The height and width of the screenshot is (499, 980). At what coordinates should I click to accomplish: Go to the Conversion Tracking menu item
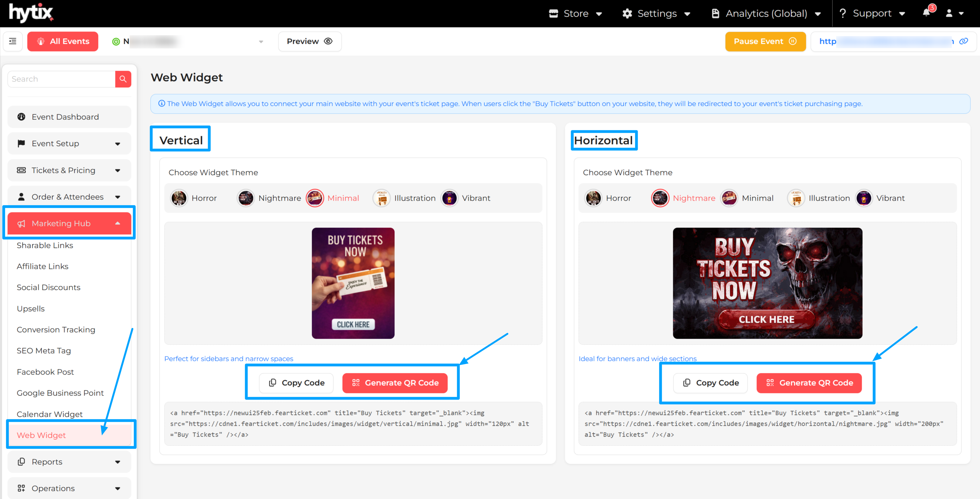click(x=56, y=329)
